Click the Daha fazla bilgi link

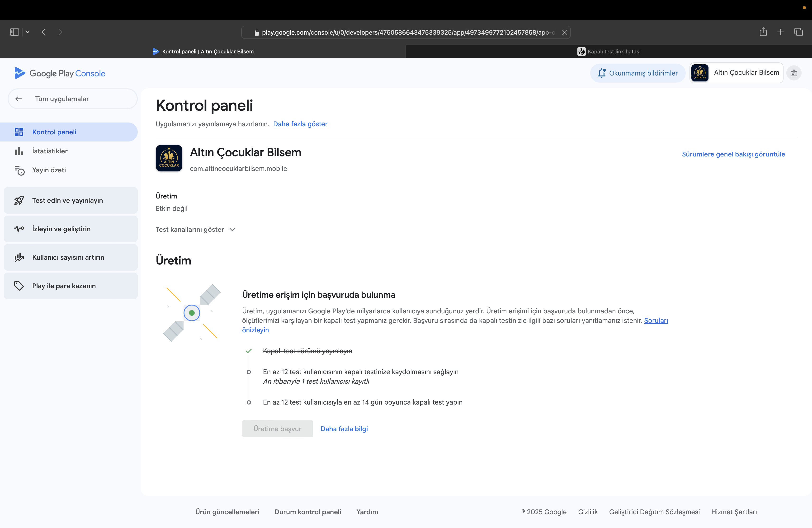(344, 429)
